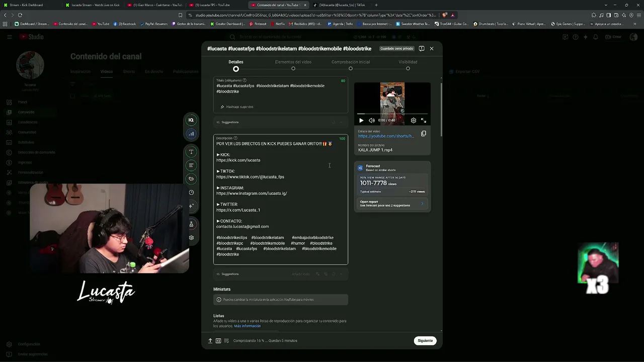Open the vidIQ sparkle AI tool
644x362 pixels.
click(x=191, y=206)
